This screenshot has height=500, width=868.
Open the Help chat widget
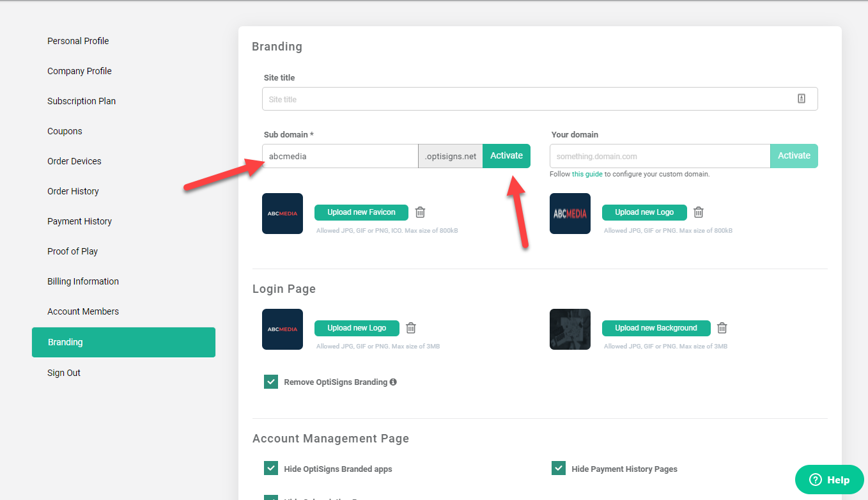pyautogui.click(x=829, y=480)
